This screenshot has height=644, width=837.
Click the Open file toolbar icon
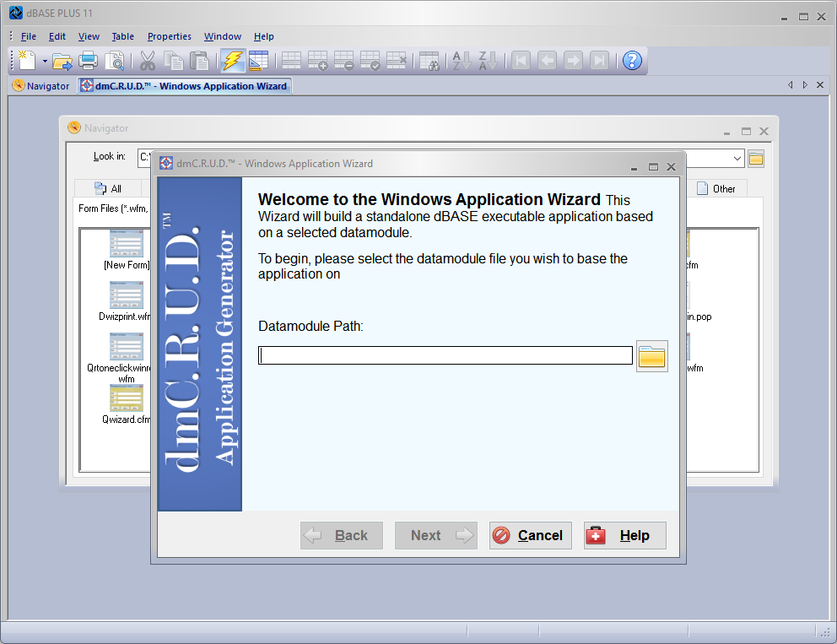click(x=62, y=61)
